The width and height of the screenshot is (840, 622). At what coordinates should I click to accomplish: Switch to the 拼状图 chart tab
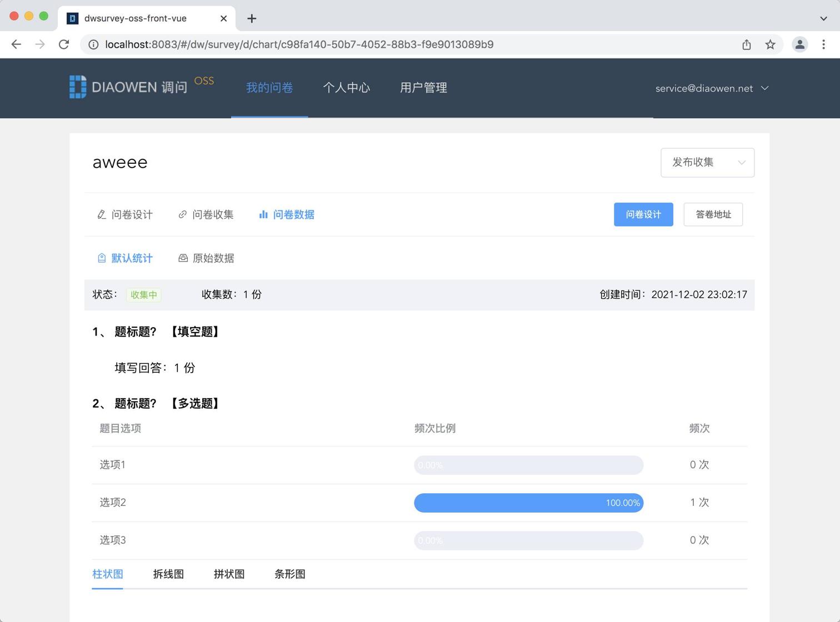pos(229,574)
